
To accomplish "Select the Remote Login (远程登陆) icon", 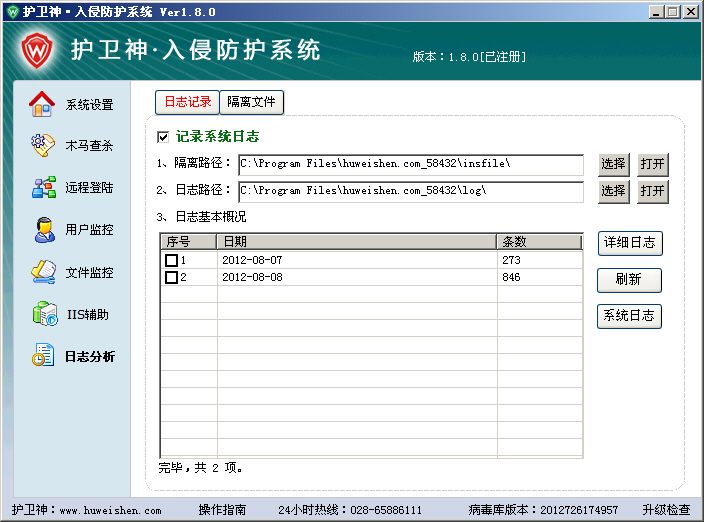I will coord(42,187).
